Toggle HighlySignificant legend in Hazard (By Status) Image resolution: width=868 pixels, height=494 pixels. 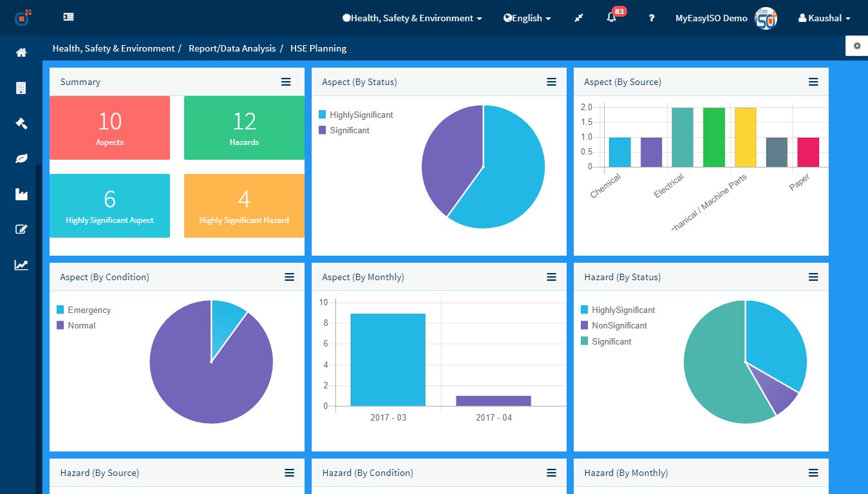[x=618, y=310]
